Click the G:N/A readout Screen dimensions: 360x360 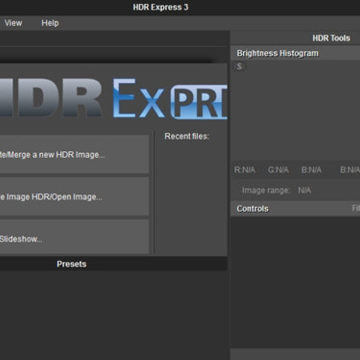pos(278,170)
